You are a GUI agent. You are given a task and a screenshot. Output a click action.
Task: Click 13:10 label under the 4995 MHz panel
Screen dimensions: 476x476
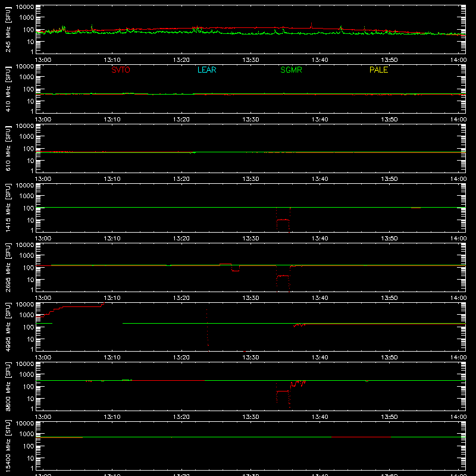(x=112, y=358)
